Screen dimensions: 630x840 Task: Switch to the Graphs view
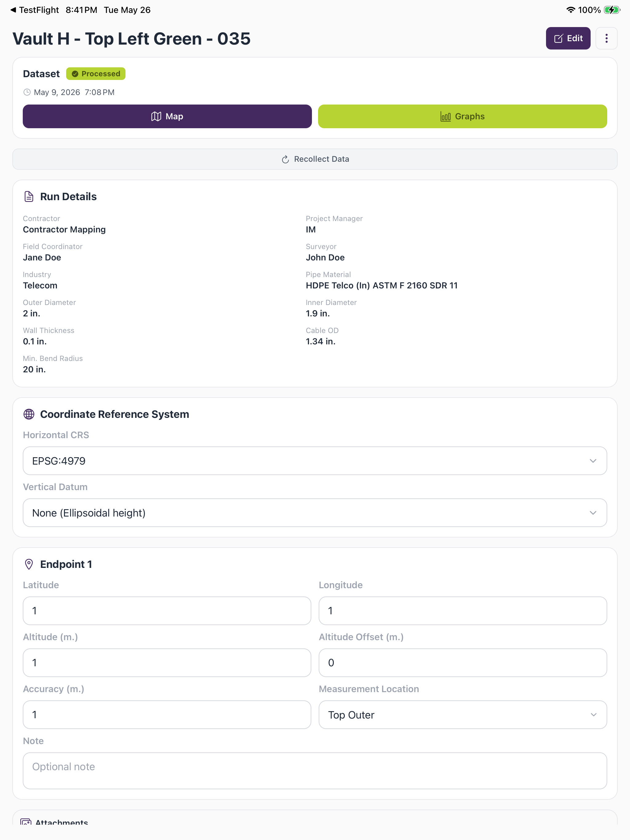click(462, 116)
